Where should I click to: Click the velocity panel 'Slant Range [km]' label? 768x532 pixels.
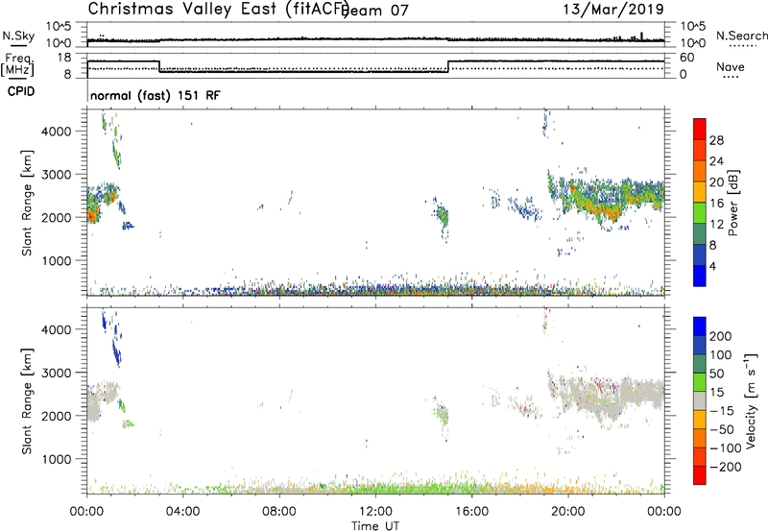click(27, 401)
